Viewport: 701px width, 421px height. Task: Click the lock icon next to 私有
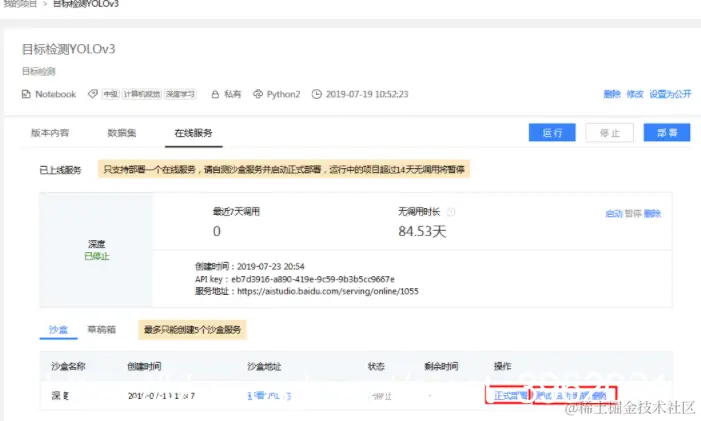coord(215,94)
